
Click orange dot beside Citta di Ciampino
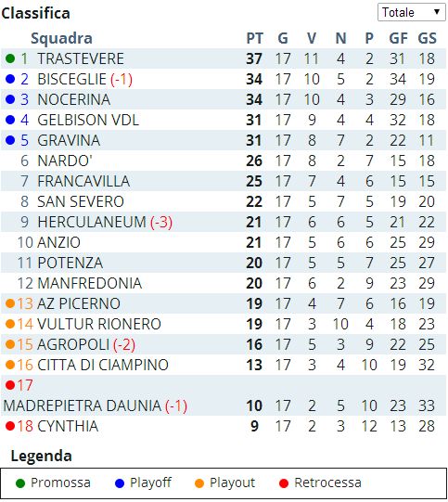point(10,365)
